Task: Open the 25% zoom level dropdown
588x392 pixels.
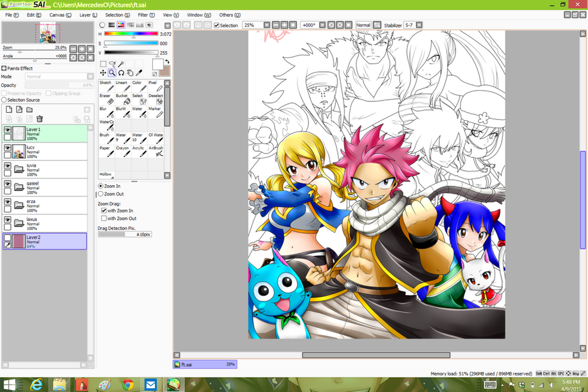Action: coord(266,25)
